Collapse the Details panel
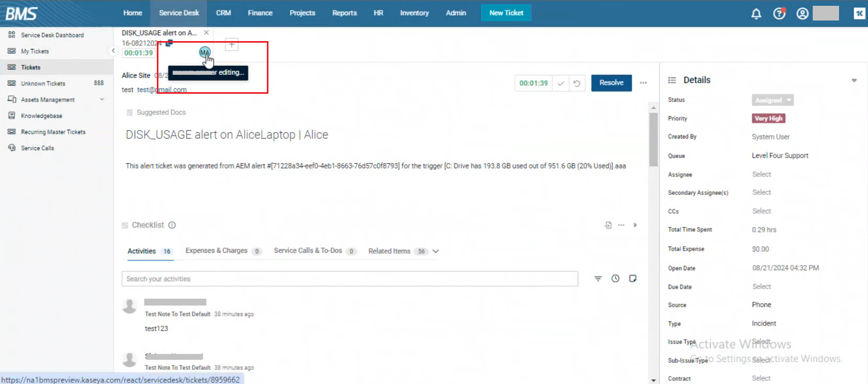Screen dimensions: 868x384 click(x=854, y=81)
